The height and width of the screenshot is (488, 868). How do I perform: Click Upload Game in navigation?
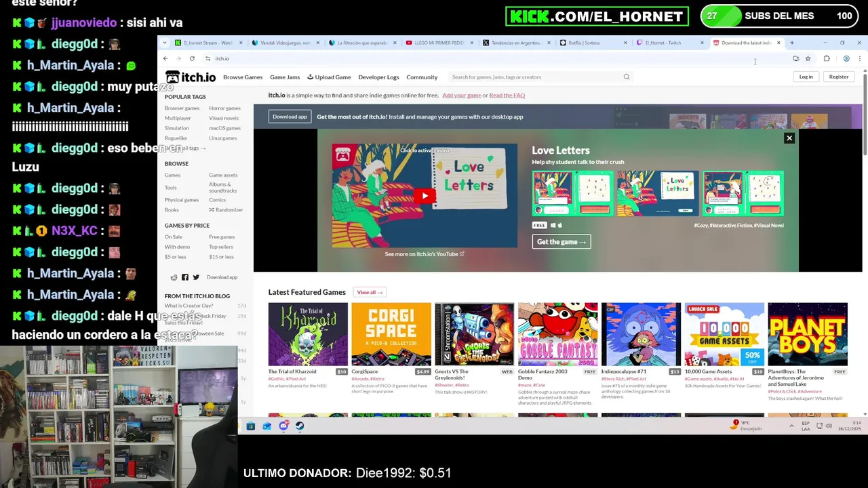329,77
